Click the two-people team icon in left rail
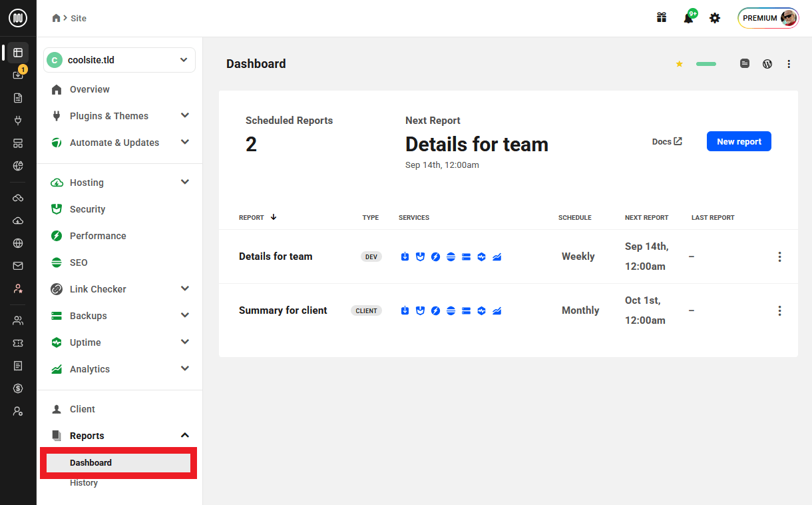 tap(18, 320)
